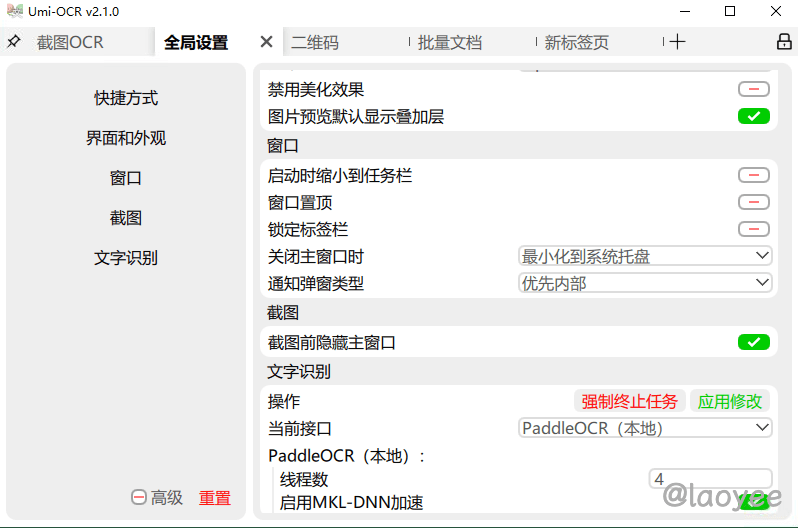Toggle 禁用美化效果 switch
Viewport: 798px width, 528px height.
coord(753,89)
